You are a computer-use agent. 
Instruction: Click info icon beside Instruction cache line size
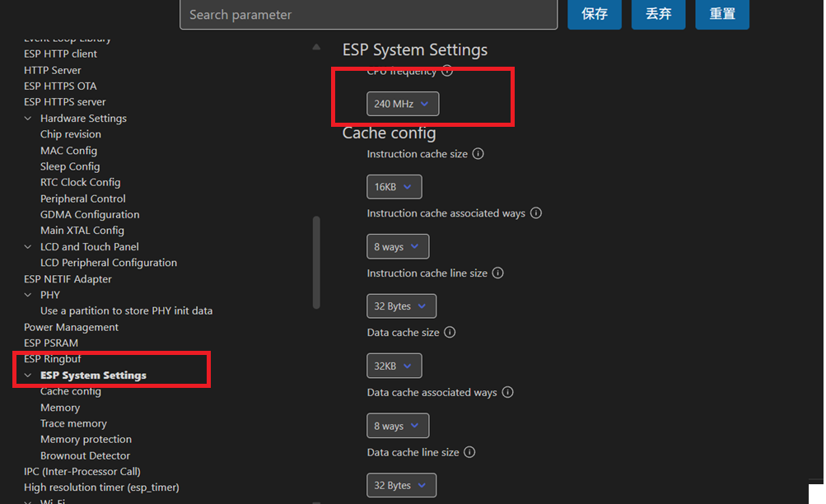[x=497, y=273]
